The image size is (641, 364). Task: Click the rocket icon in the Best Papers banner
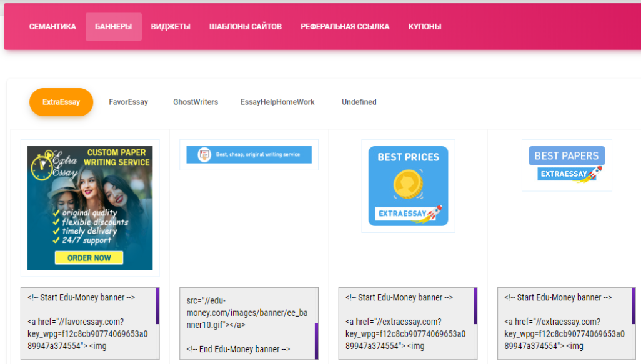[x=594, y=174]
